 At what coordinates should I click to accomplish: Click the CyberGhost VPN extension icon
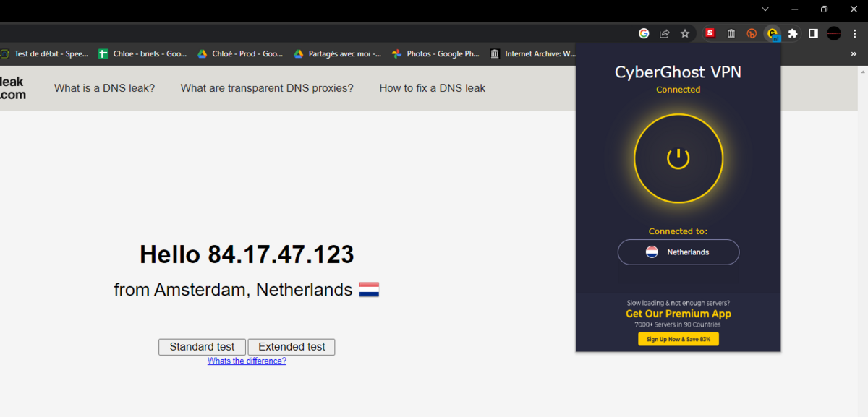(x=773, y=33)
